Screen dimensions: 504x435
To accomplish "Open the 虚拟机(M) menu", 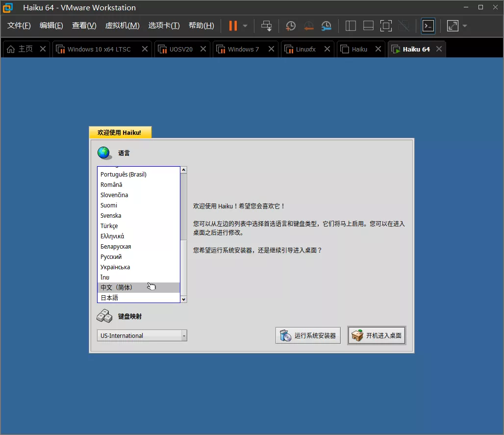I will [123, 26].
